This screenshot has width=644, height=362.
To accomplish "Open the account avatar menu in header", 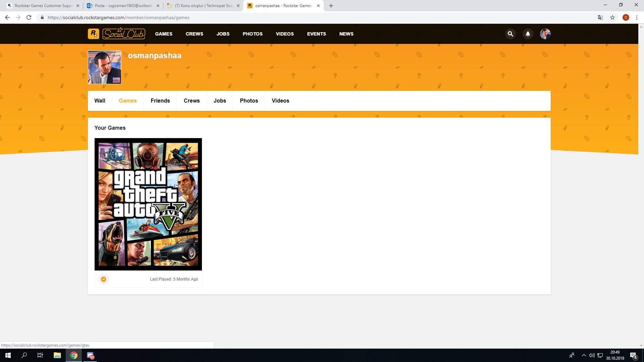I will click(545, 34).
